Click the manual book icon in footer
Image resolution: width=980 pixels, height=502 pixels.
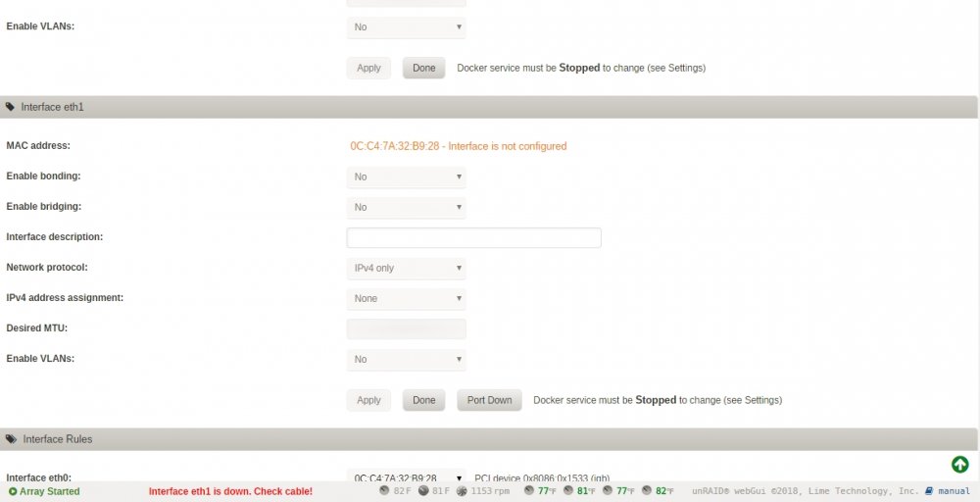tap(929, 491)
